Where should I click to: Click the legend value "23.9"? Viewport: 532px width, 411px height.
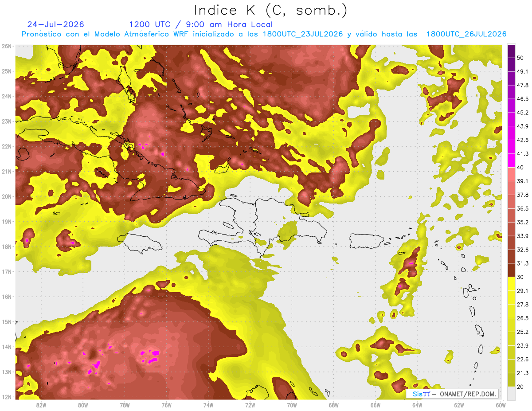pos(523,346)
